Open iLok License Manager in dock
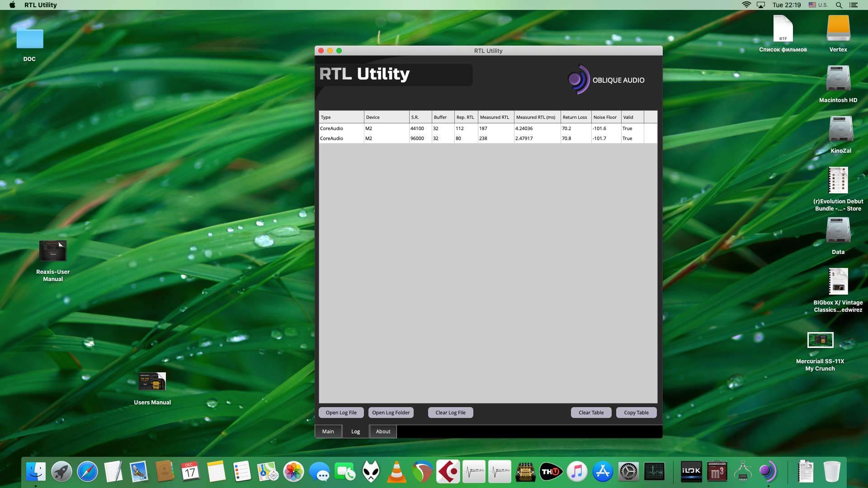868x488 pixels. [x=691, y=472]
